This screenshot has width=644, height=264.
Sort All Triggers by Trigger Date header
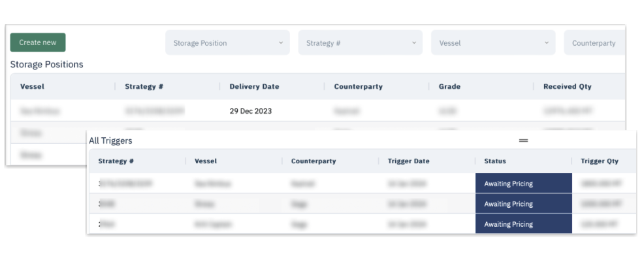[408, 161]
